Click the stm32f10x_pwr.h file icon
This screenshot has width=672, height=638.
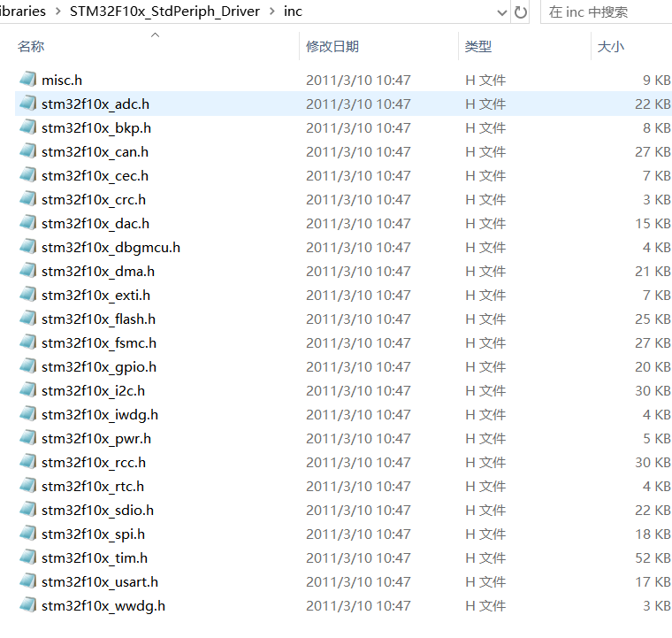pos(28,438)
